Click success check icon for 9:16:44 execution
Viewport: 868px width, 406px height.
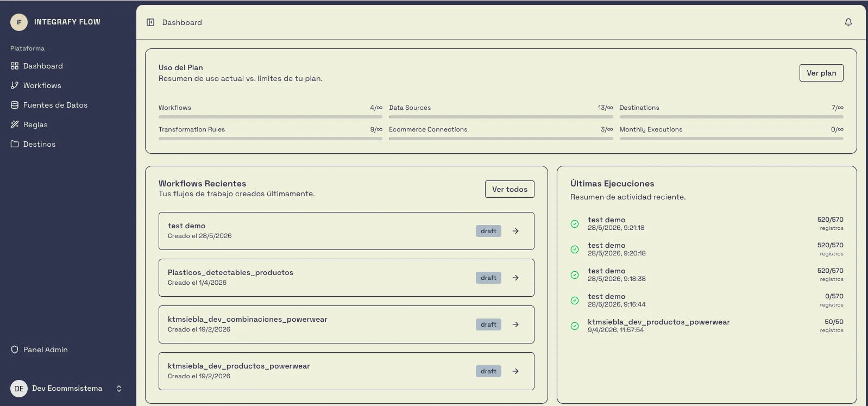click(x=575, y=301)
